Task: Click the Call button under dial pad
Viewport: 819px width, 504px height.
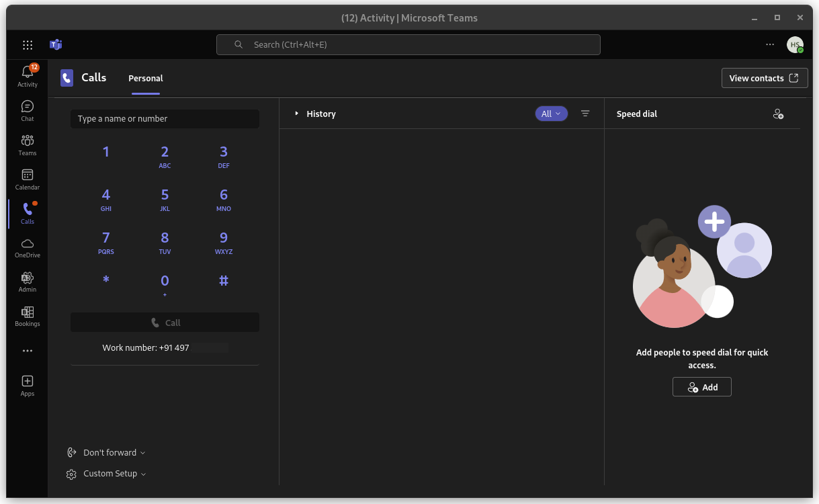Action: coord(165,323)
